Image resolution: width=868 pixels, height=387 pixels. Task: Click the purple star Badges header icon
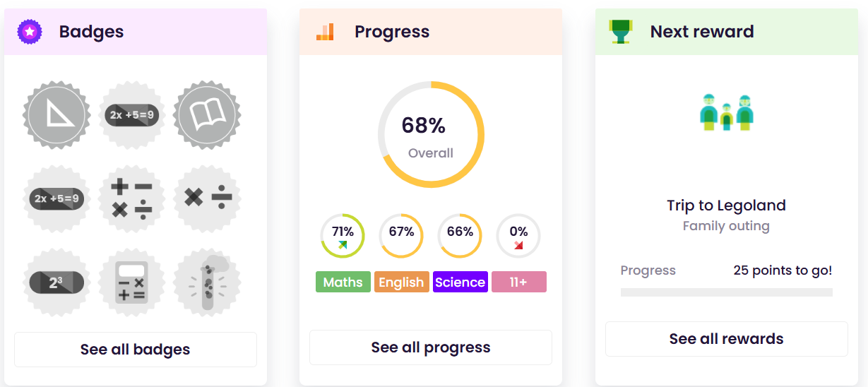[30, 32]
